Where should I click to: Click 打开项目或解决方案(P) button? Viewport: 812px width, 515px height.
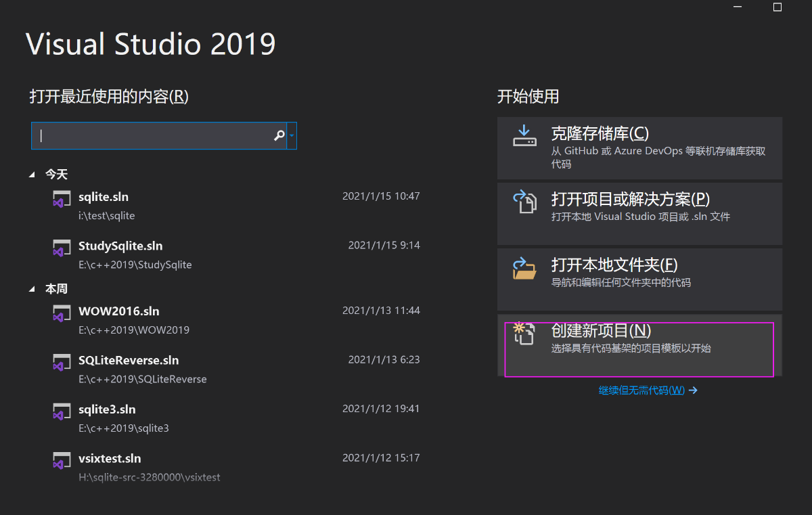click(x=639, y=213)
